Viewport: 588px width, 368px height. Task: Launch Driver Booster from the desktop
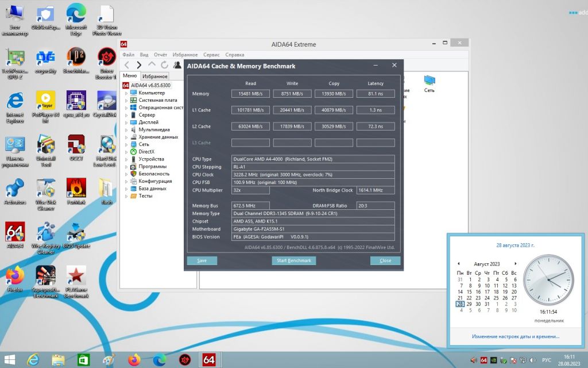pos(106,64)
